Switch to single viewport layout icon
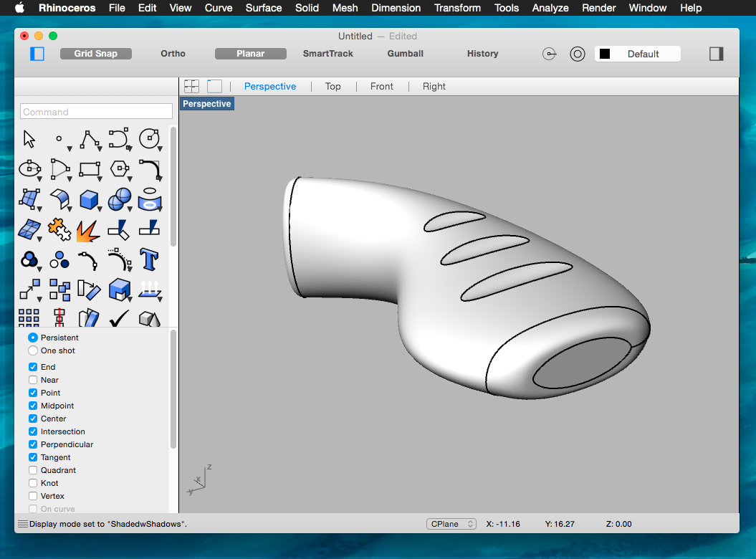756x559 pixels. [214, 86]
